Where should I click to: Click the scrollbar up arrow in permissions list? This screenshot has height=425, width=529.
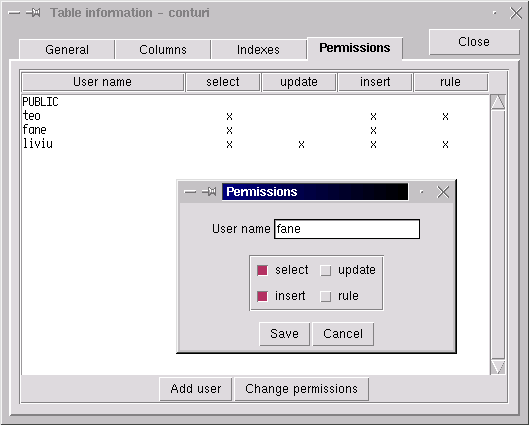(498, 102)
